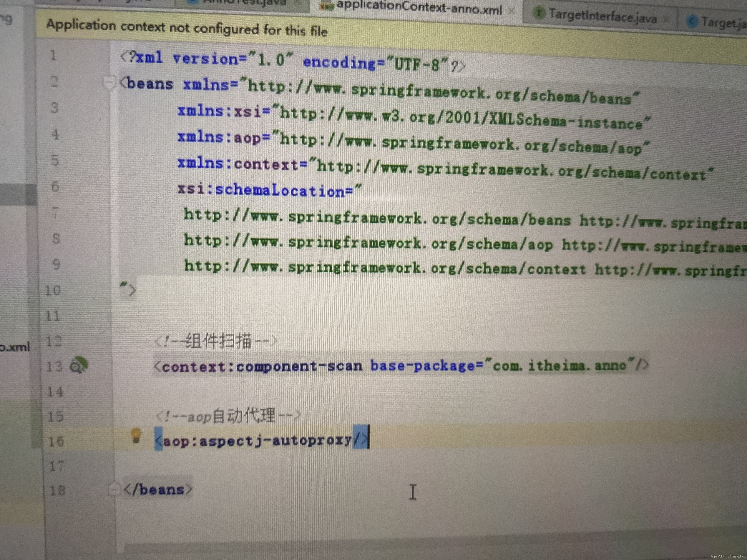
Task: Click the xmlns:context attribute on line 5
Action: coord(445,169)
